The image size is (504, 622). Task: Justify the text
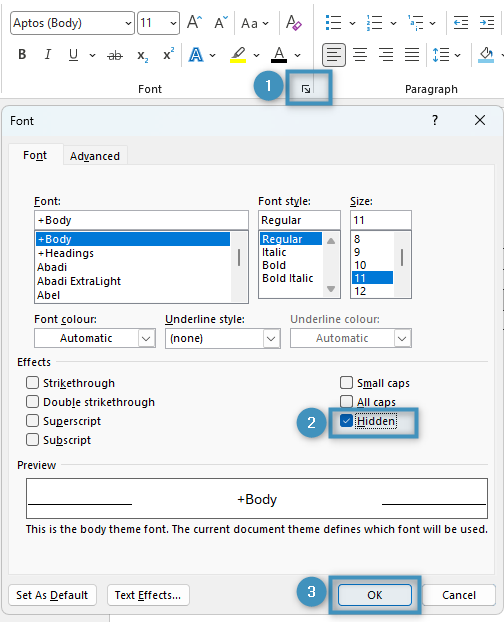point(412,54)
